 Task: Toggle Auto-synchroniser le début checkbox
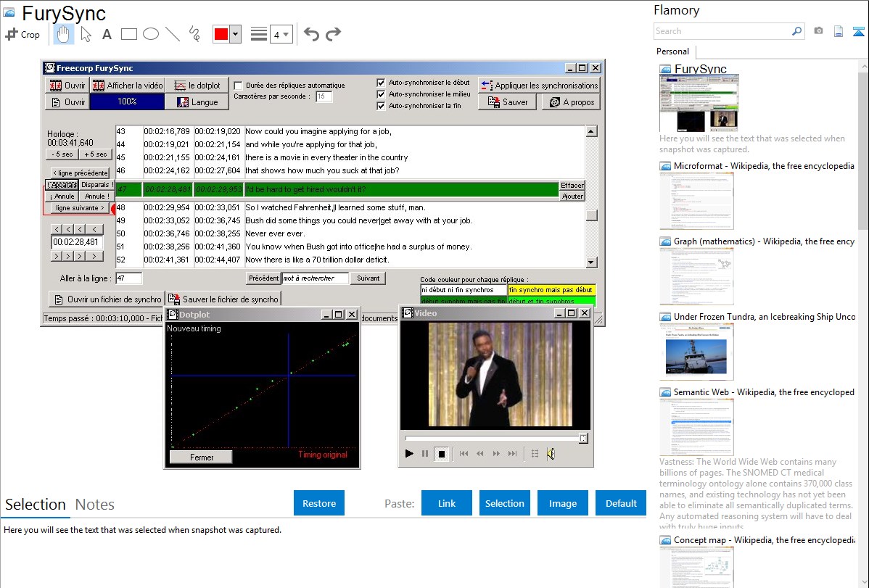[381, 83]
